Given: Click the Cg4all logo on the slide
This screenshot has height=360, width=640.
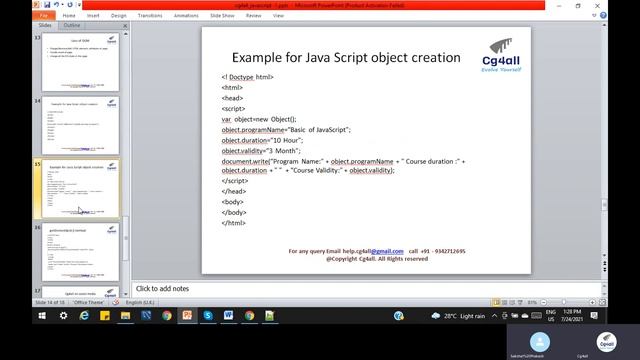Looking at the screenshot, I should coord(501,55).
